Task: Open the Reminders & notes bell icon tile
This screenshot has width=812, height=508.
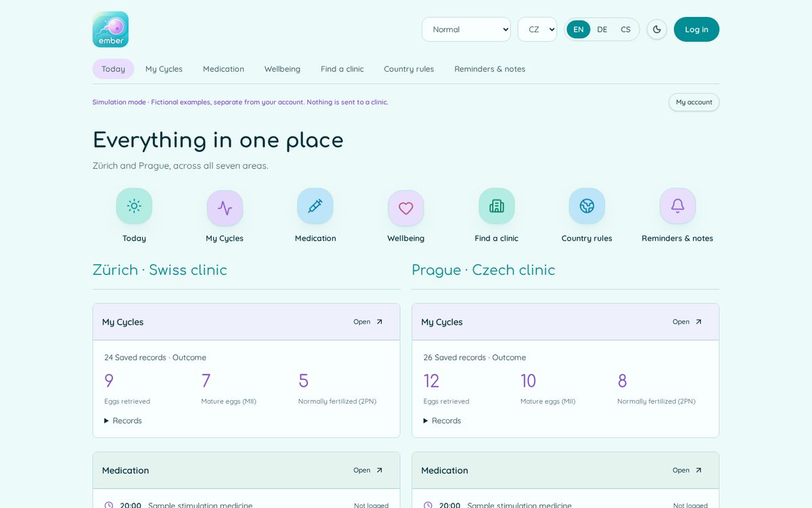Action: pos(677,206)
